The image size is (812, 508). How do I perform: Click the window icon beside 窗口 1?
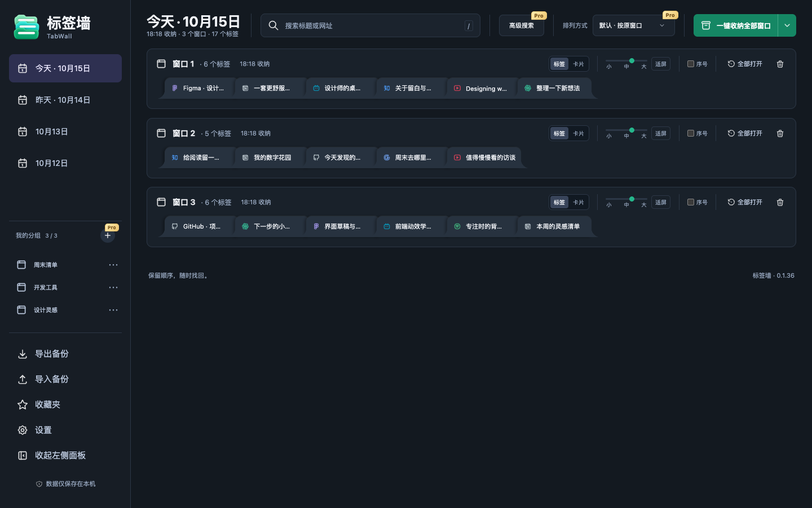pos(161,64)
